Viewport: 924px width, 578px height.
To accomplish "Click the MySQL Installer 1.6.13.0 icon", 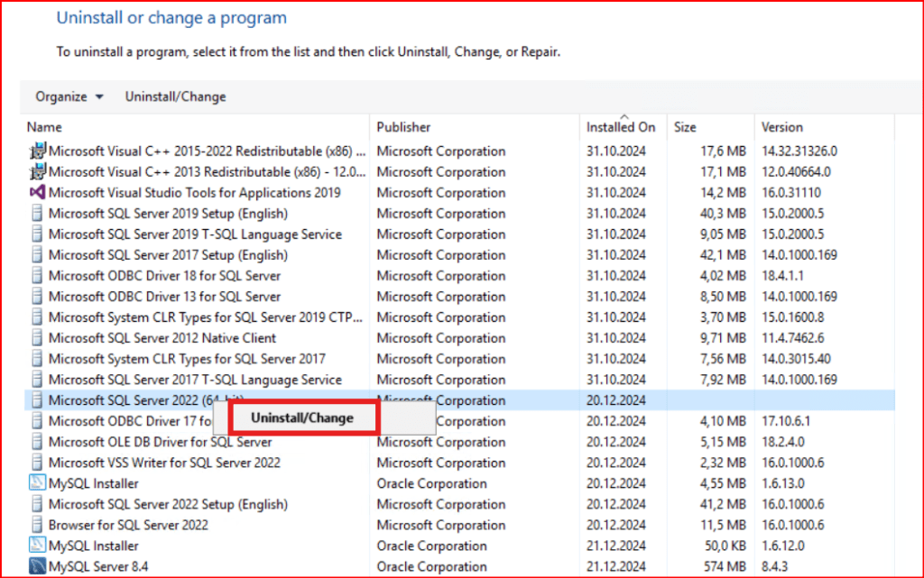I will (x=37, y=484).
